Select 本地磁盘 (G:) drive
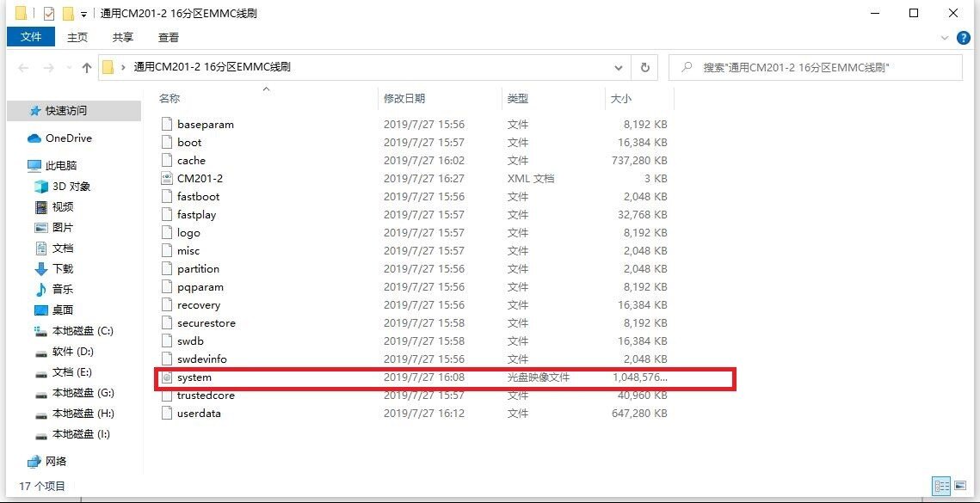Image resolution: width=980 pixels, height=503 pixels. pos(83,392)
